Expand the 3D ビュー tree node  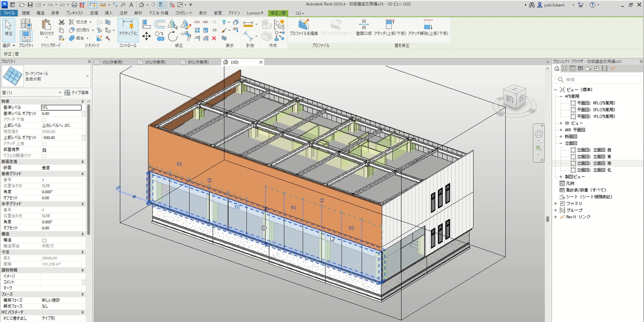[561, 123]
